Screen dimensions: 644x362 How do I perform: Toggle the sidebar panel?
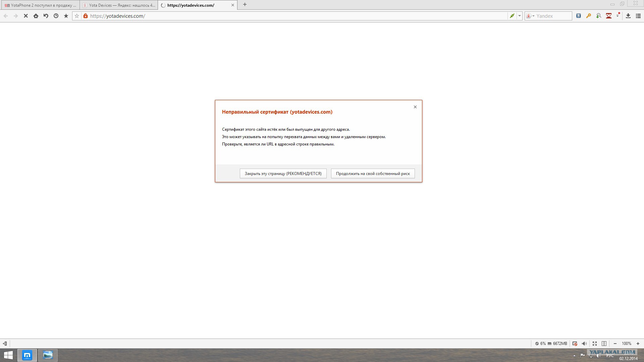[x=5, y=344]
